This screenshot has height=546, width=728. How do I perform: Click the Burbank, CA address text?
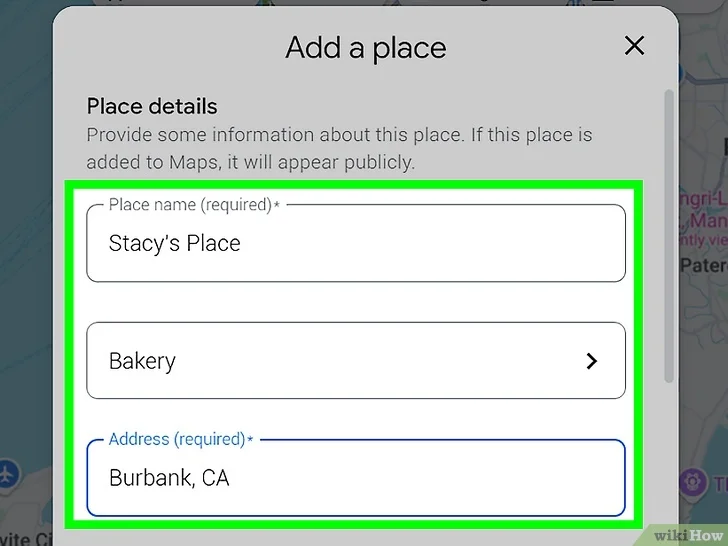click(169, 478)
